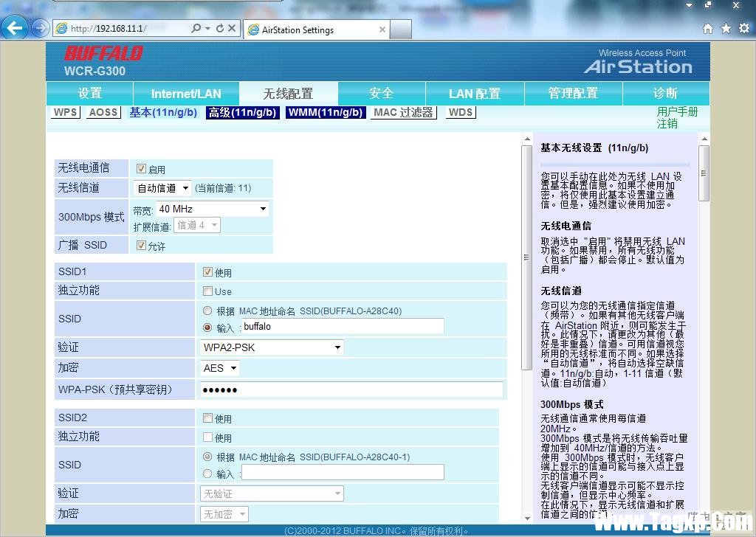756x537 pixels.
Task: Select the 无线配置 tab
Action: (x=289, y=94)
